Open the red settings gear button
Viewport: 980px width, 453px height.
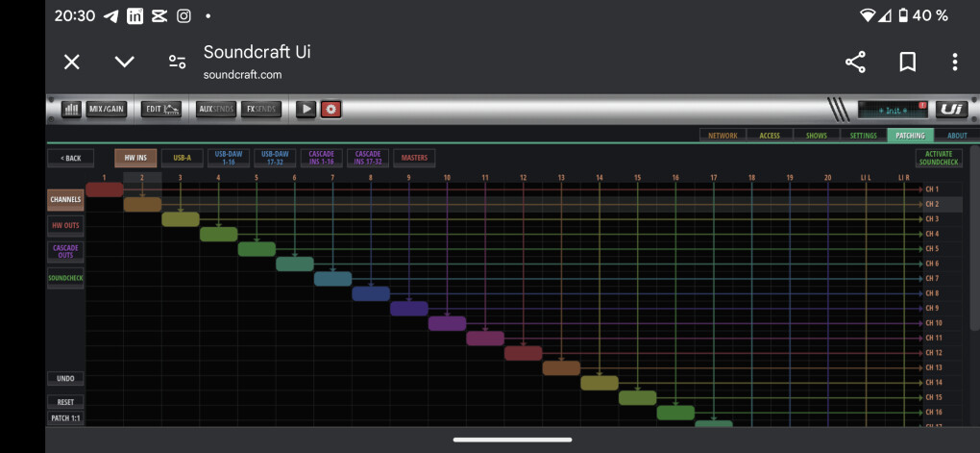pyautogui.click(x=331, y=110)
